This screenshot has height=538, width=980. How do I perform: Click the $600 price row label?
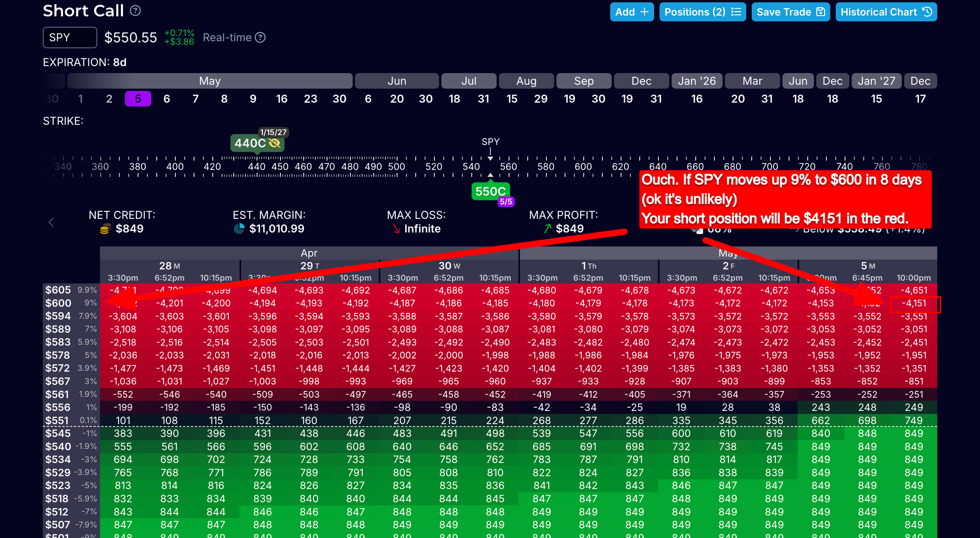pyautogui.click(x=58, y=303)
